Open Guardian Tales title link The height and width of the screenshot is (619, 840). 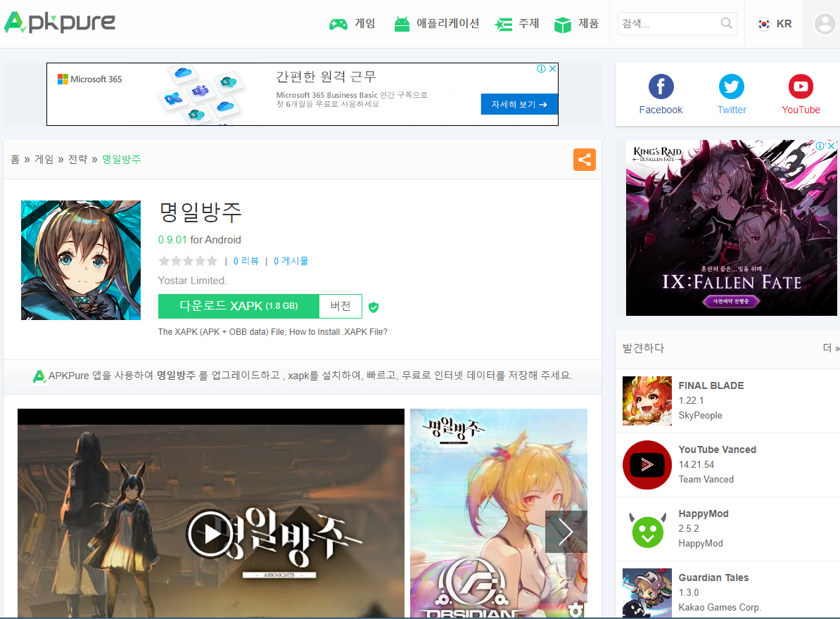pyautogui.click(x=713, y=577)
